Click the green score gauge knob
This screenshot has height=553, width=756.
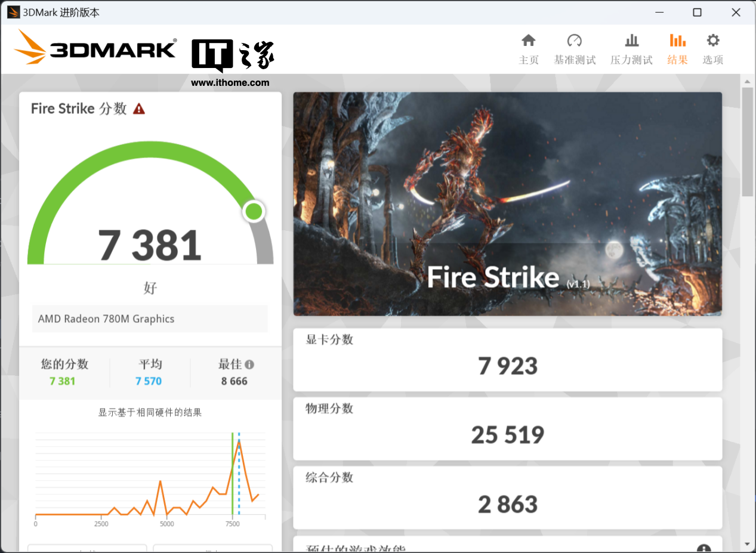tap(254, 211)
